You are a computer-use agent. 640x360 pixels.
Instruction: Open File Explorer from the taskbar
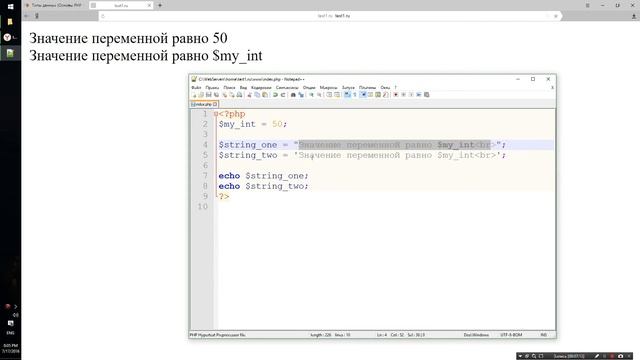point(11,22)
